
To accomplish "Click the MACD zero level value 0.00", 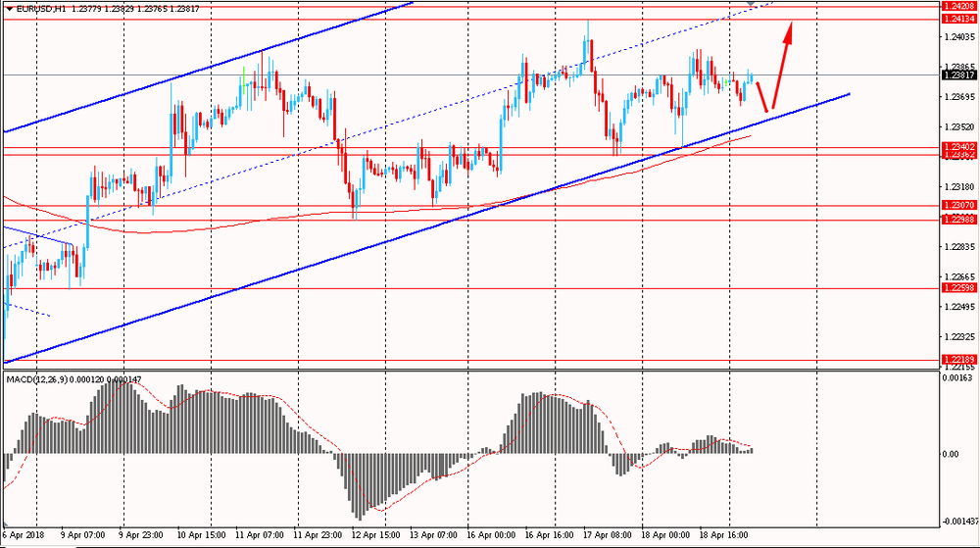I will tap(950, 454).
